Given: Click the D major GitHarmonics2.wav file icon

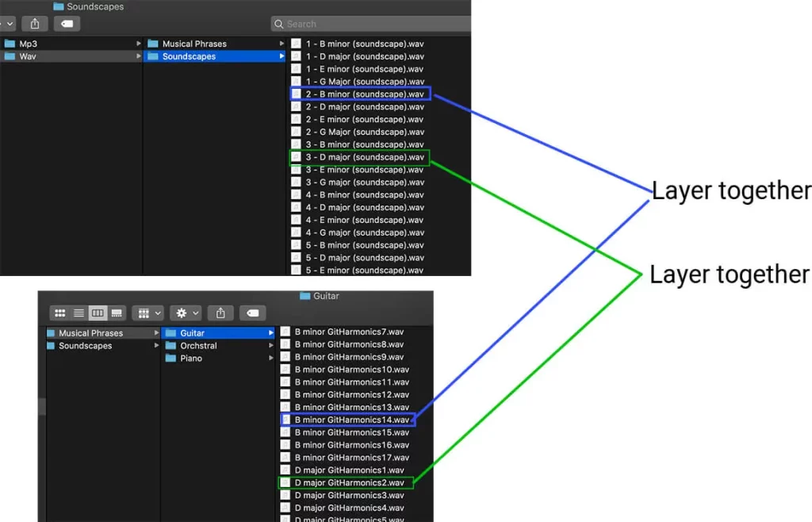Looking at the screenshot, I should coord(285,482).
